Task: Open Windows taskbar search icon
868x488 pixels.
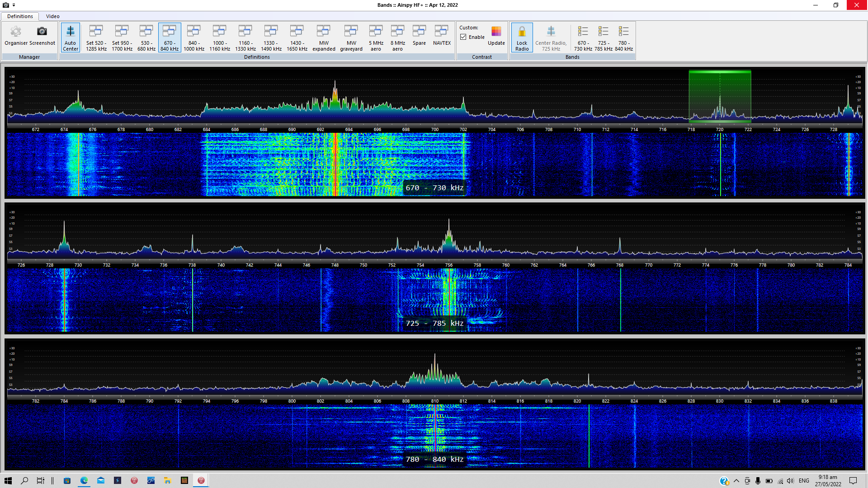Action: click(x=24, y=481)
